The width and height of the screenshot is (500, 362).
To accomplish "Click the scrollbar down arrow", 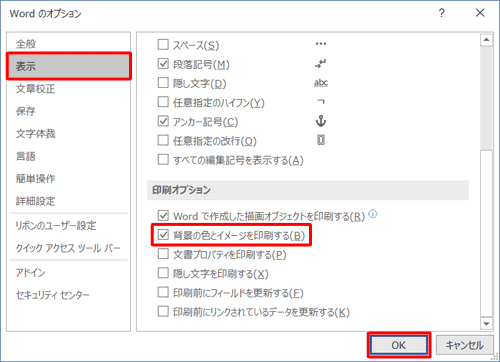I will pos(486,323).
